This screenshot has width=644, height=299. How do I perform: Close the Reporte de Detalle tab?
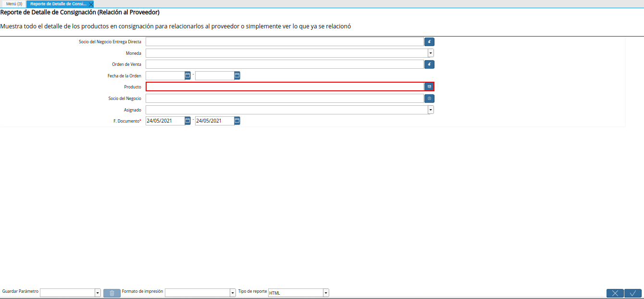coord(90,3)
